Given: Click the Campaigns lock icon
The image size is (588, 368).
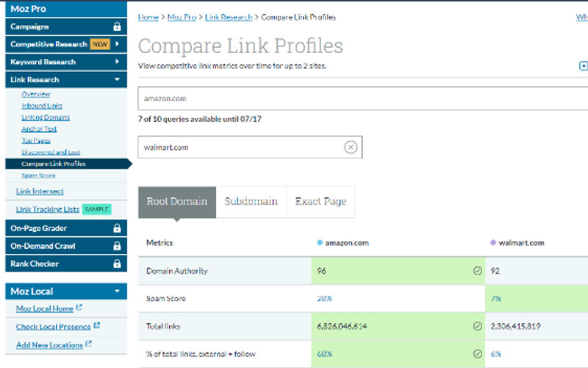Looking at the screenshot, I should [x=117, y=26].
